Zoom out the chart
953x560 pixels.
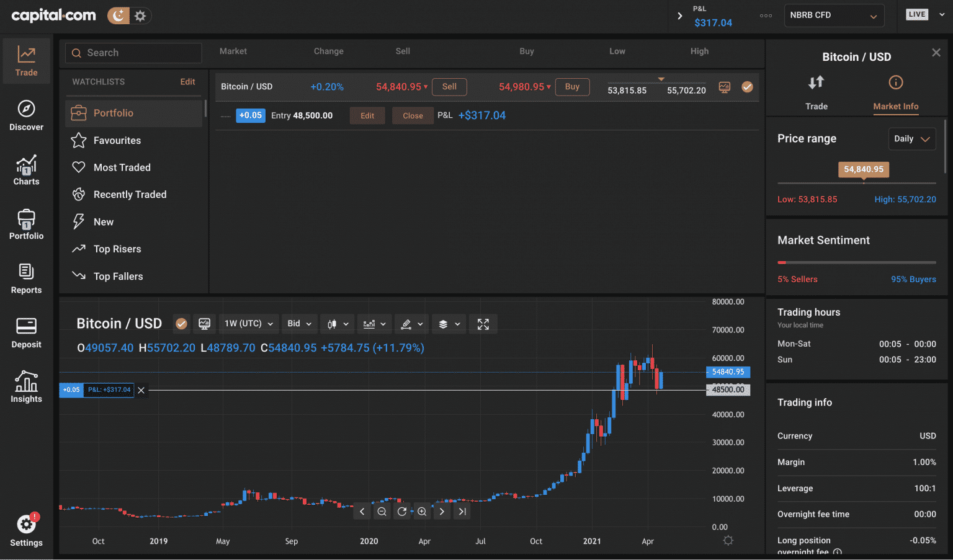click(x=382, y=512)
